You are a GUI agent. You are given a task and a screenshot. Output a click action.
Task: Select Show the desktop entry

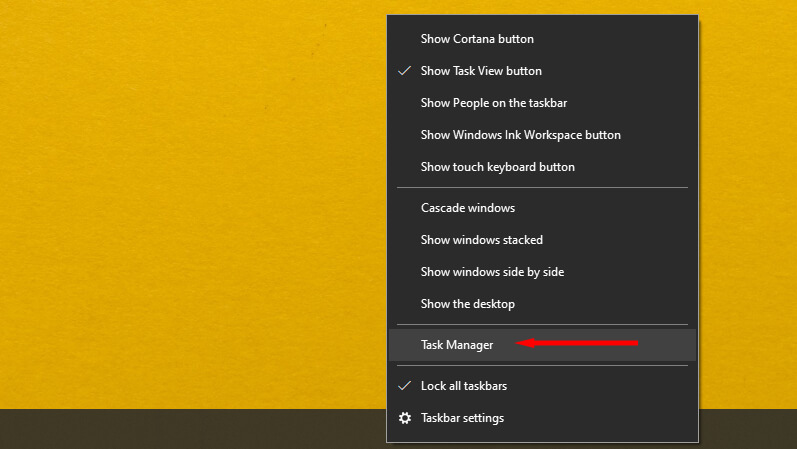coord(468,304)
